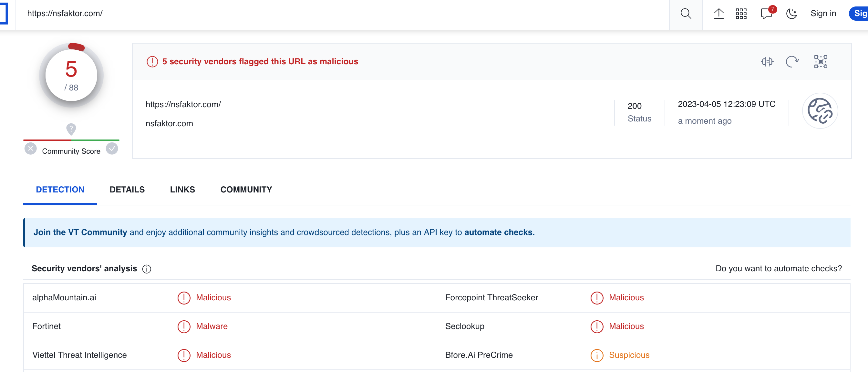Click the 'Suspicious' verdict text
This screenshot has height=372, width=868.
(629, 355)
